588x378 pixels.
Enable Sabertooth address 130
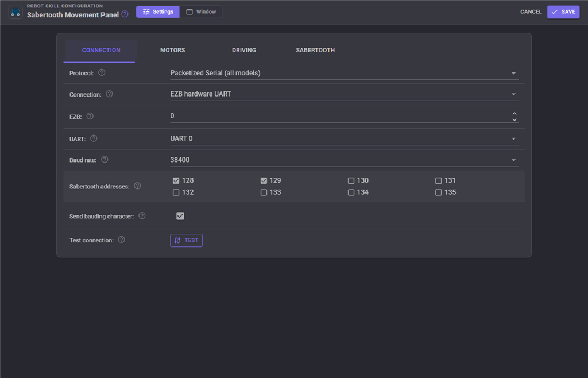pyautogui.click(x=351, y=181)
